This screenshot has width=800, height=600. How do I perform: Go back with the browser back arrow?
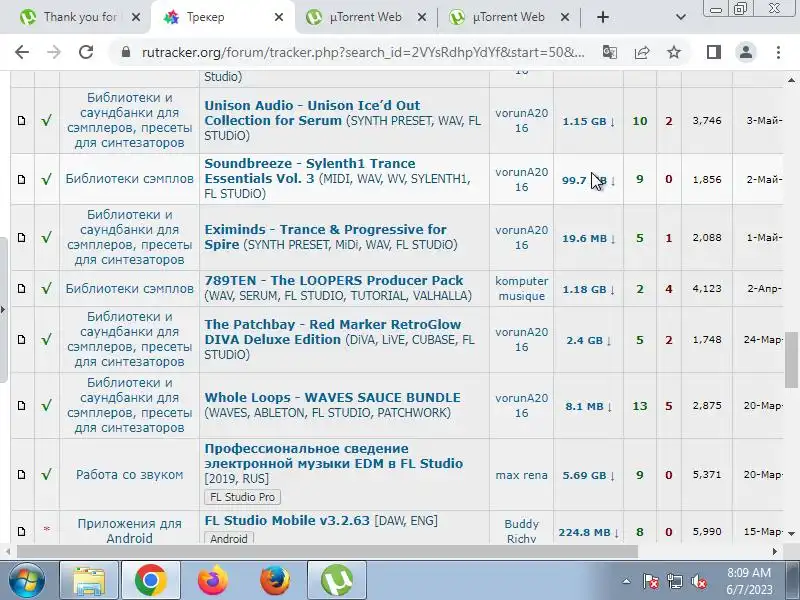click(x=22, y=52)
